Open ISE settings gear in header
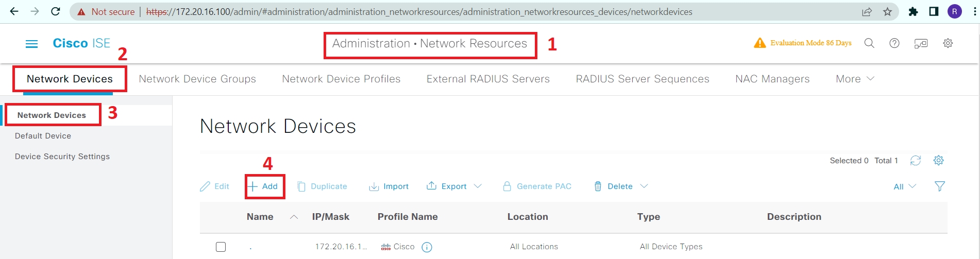 (x=948, y=43)
